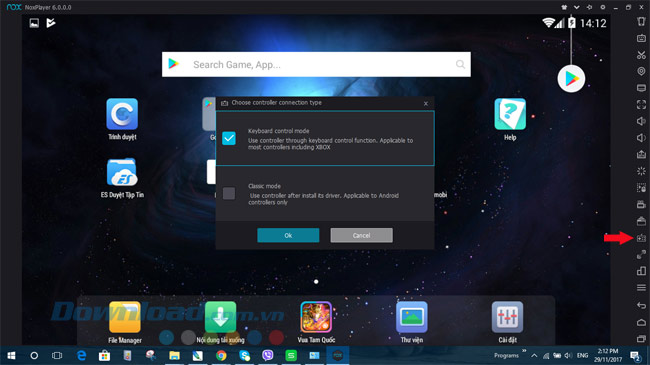Viewport: 650px width, 365px height.
Task: Enable Keyboard control mode checkbox
Action: tap(229, 138)
